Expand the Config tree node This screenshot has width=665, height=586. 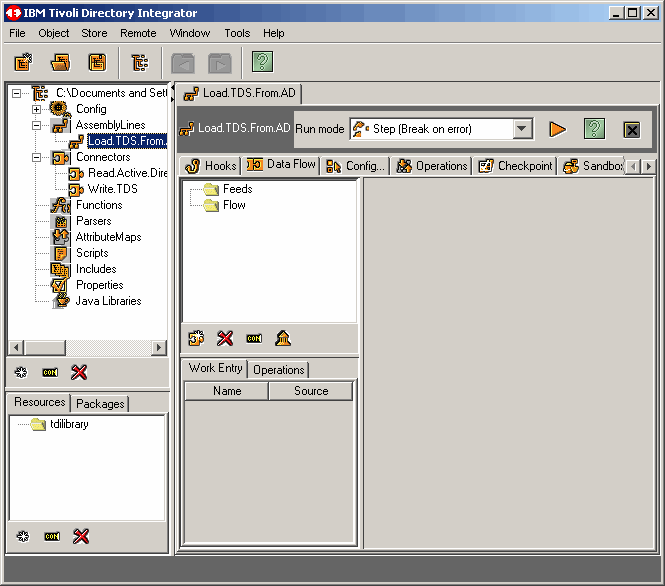coord(37,109)
